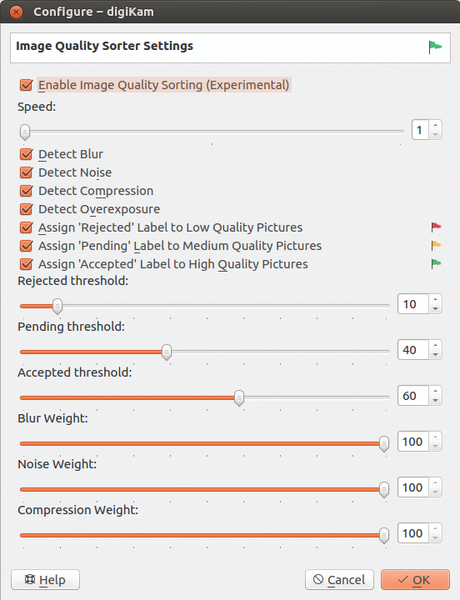Click the Speed slider handle
This screenshot has height=600, width=460.
click(x=25, y=132)
